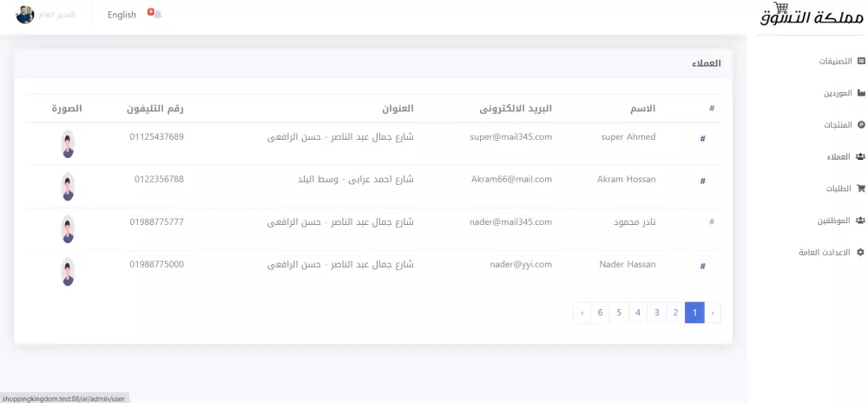Image resolution: width=868 pixels, height=403 pixels.
Task: Select phone number 01988775777
Action: [x=156, y=222]
